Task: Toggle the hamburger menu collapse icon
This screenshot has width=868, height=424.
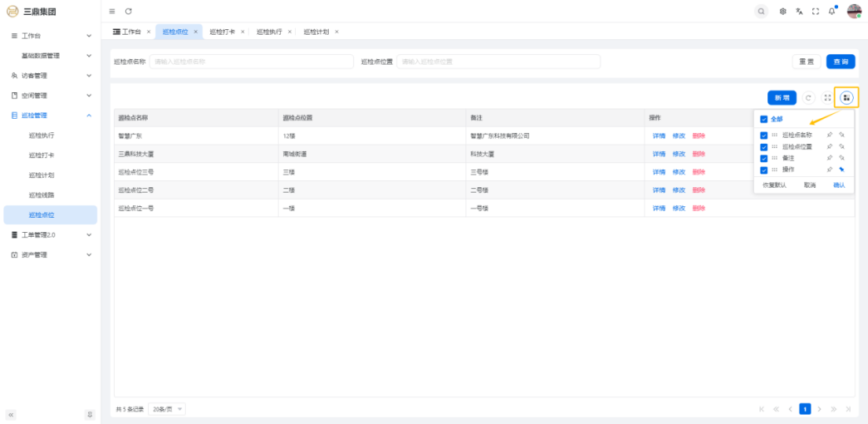Action: click(x=112, y=11)
